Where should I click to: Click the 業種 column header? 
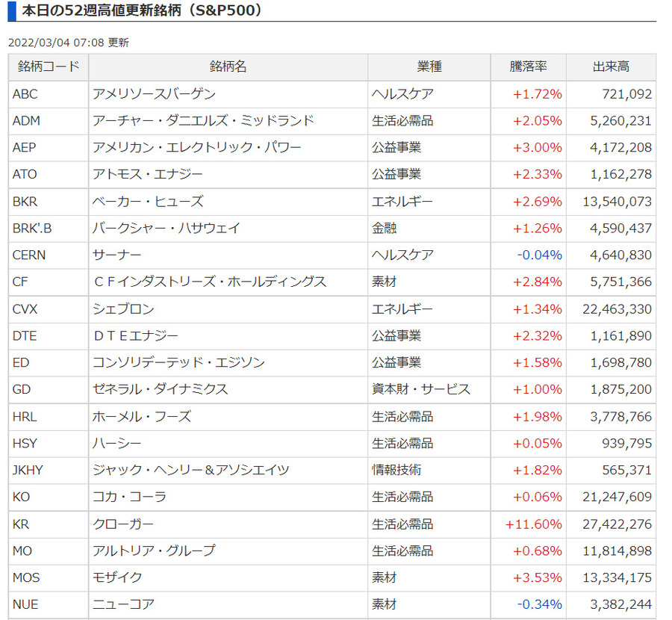429,67
